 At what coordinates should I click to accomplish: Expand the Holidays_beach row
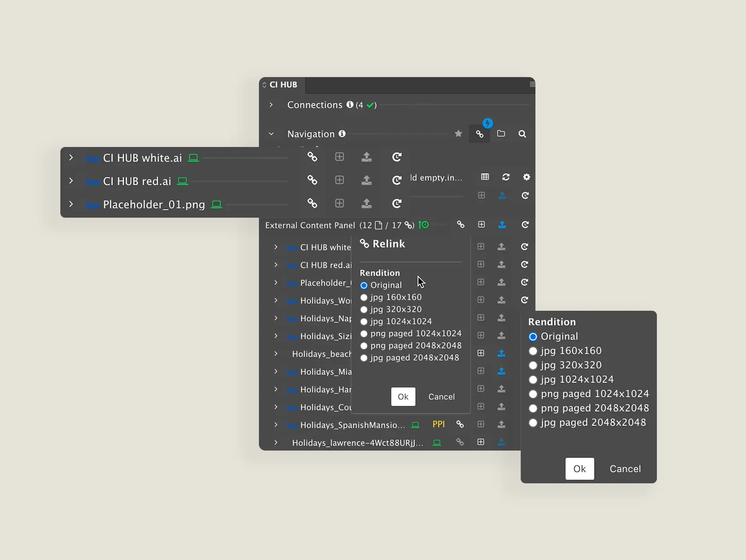point(276,353)
